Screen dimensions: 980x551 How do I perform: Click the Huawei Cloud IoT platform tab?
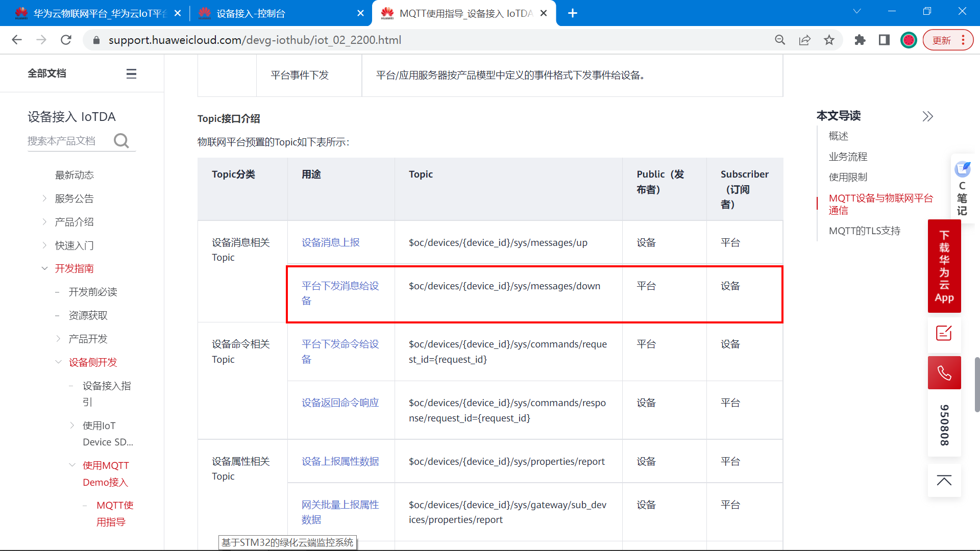[93, 13]
